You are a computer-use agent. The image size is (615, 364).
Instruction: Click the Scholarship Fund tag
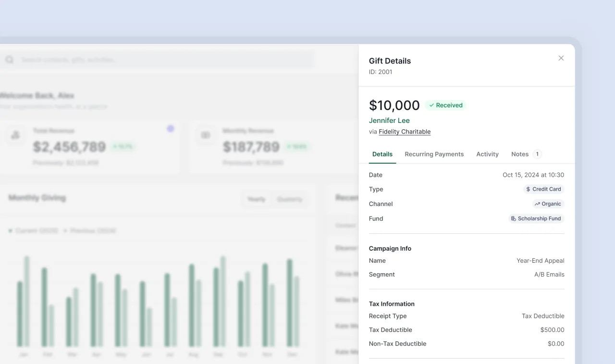click(x=536, y=218)
